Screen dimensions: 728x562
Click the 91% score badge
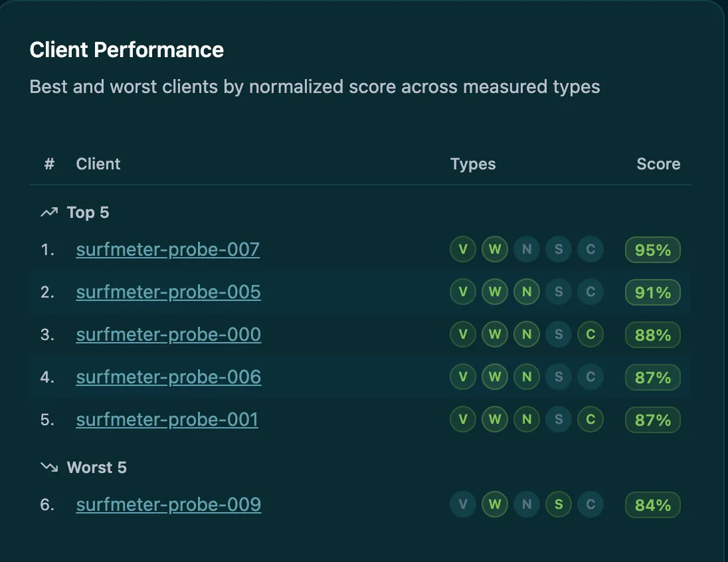[x=653, y=292]
